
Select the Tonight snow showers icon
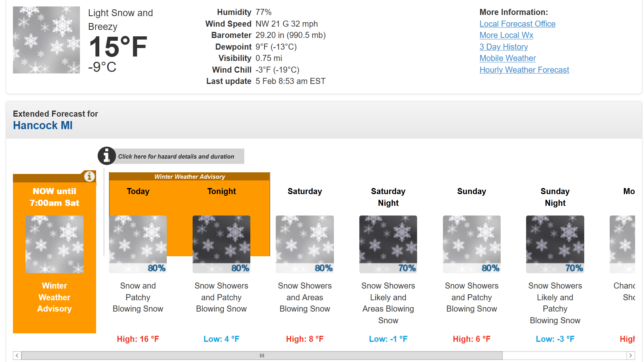(221, 244)
